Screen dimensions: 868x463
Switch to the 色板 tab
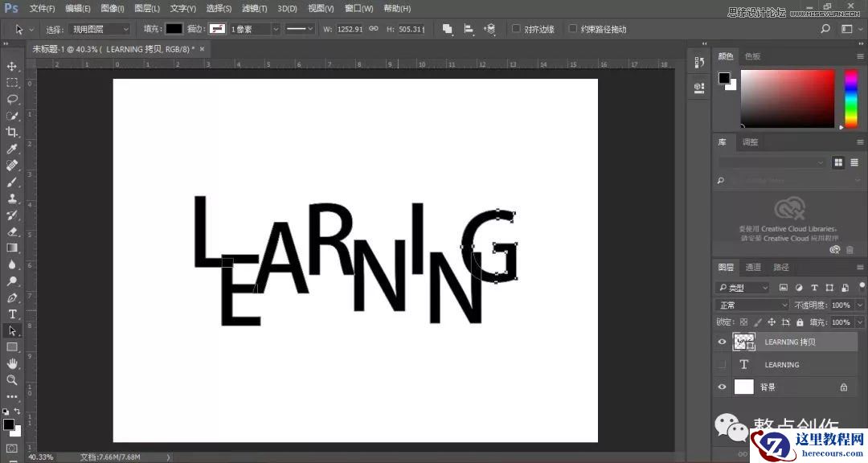752,56
